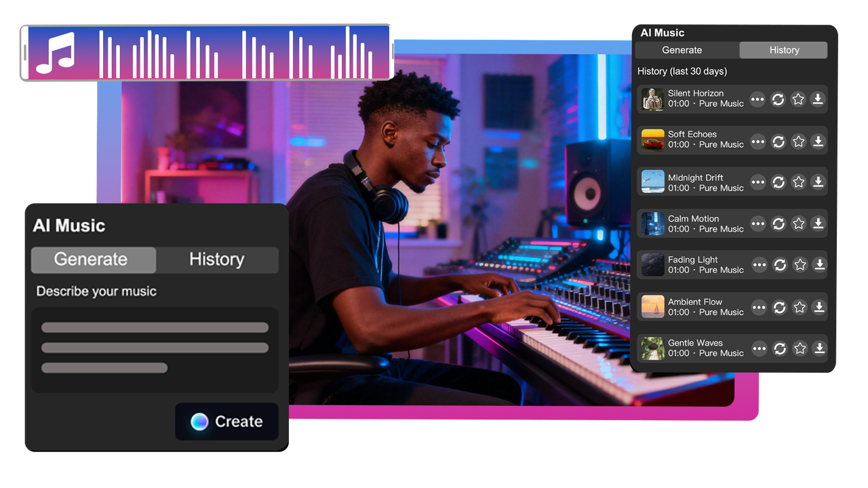
Task: Star the Fading Light track
Action: coord(798,264)
